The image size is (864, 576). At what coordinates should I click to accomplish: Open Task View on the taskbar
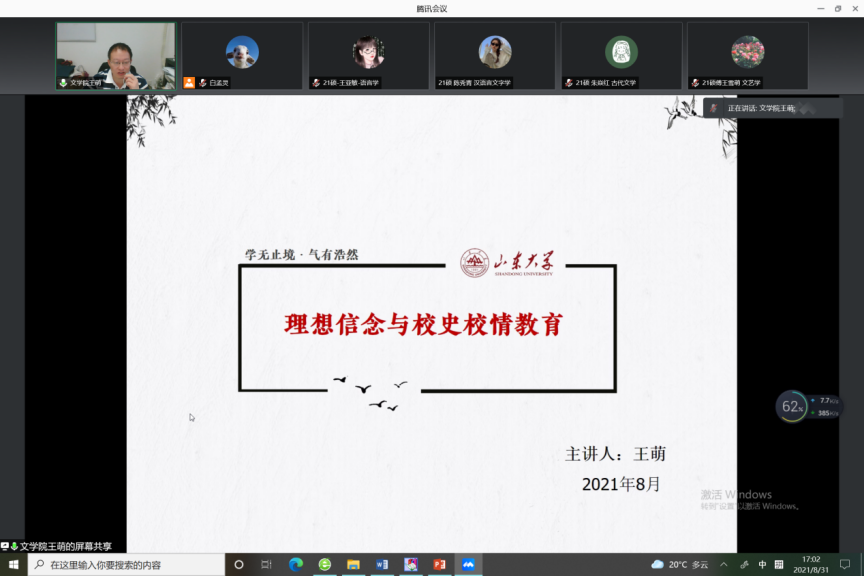(266, 565)
